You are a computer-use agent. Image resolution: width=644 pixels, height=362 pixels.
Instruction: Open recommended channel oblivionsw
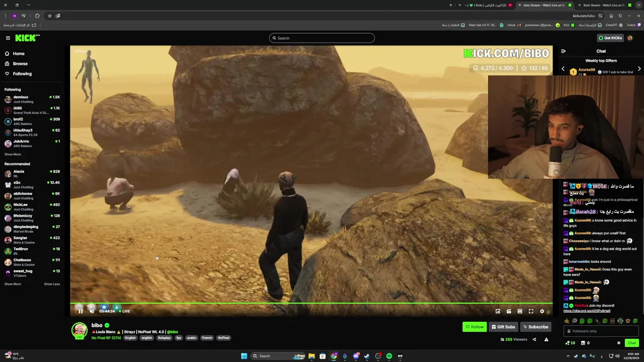[x=32, y=196]
